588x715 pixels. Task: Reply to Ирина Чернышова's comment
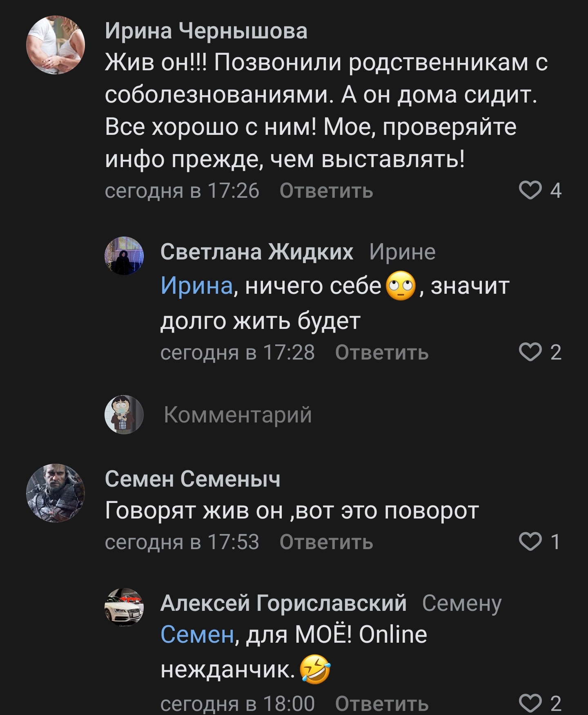(x=326, y=191)
